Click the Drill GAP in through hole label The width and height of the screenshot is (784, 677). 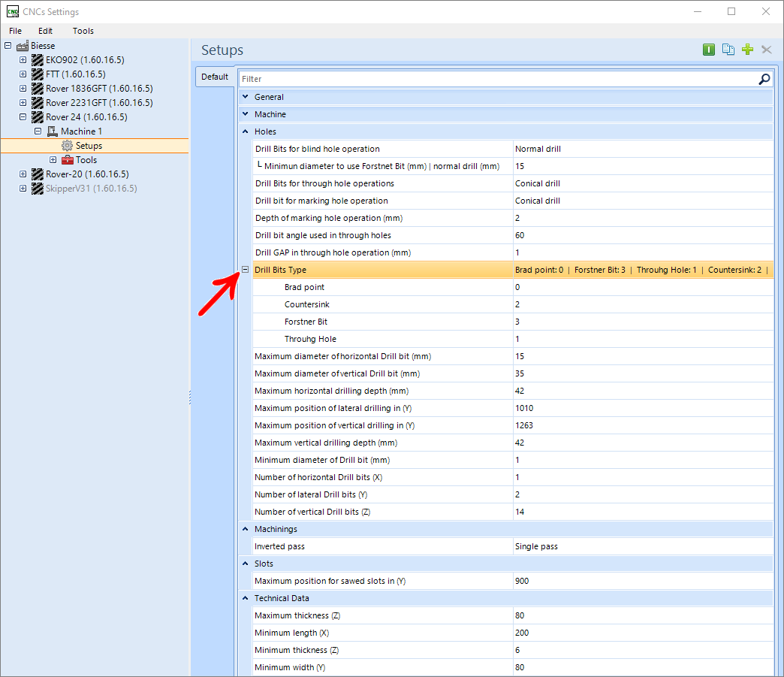click(x=333, y=252)
